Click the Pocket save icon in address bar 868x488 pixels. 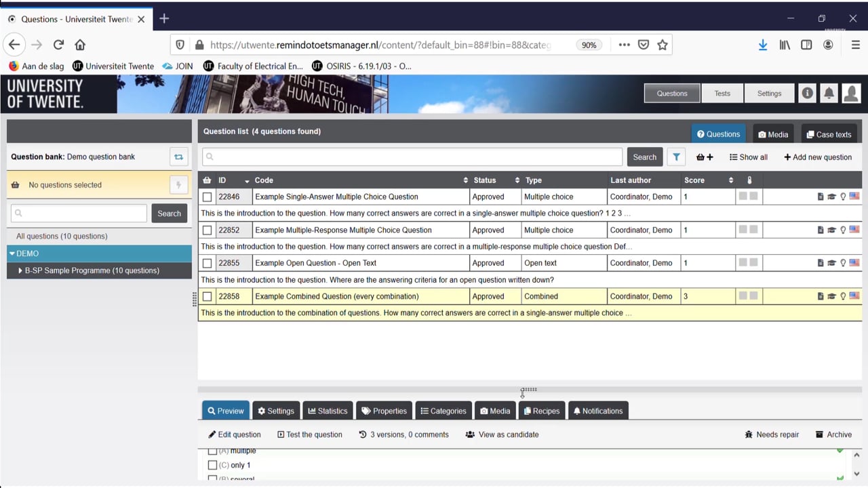tap(644, 45)
